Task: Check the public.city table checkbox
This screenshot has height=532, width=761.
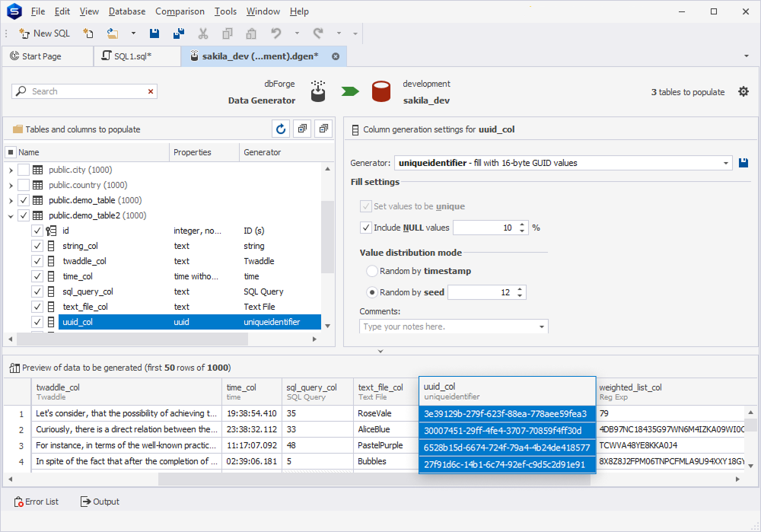Action: click(x=24, y=170)
